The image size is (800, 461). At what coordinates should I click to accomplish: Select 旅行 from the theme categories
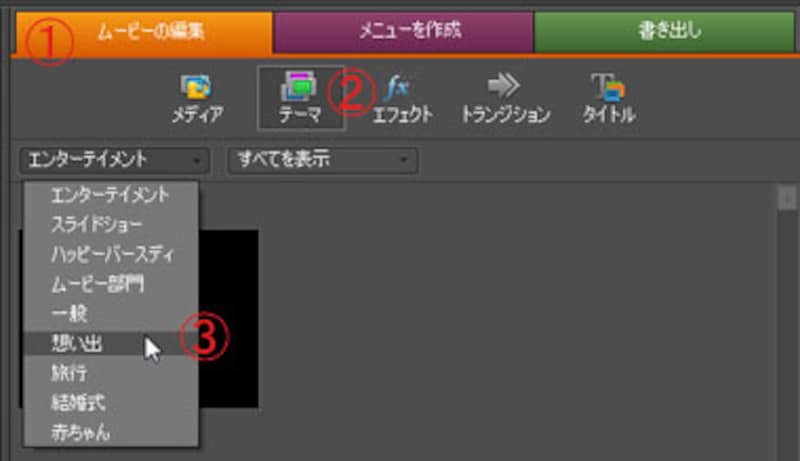[69, 374]
